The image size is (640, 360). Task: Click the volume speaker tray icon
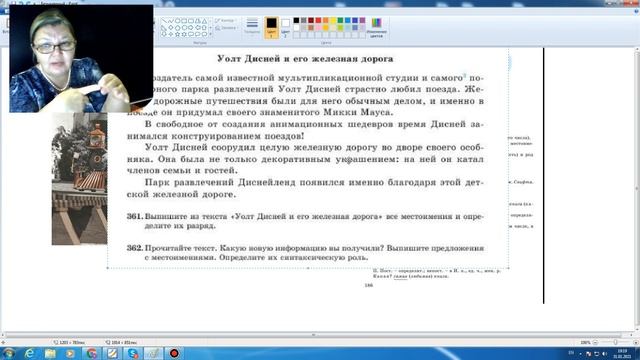click(604, 353)
